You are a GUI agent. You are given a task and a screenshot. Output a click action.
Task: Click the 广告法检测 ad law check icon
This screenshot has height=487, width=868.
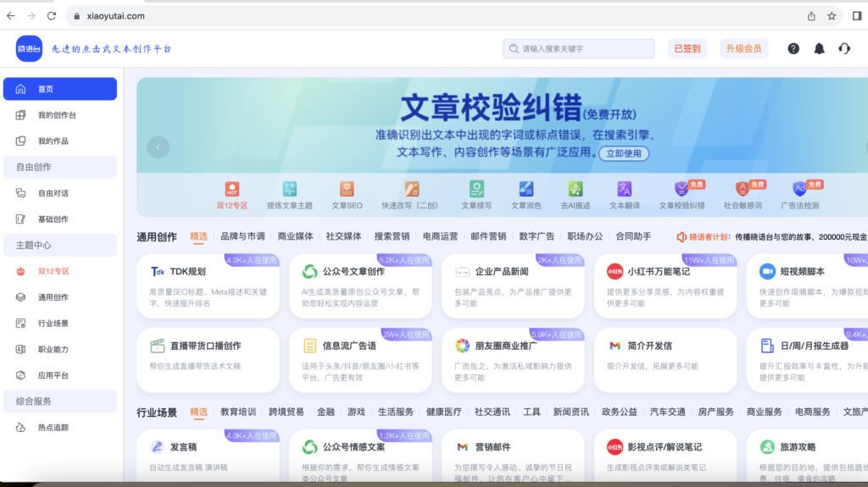(x=799, y=190)
